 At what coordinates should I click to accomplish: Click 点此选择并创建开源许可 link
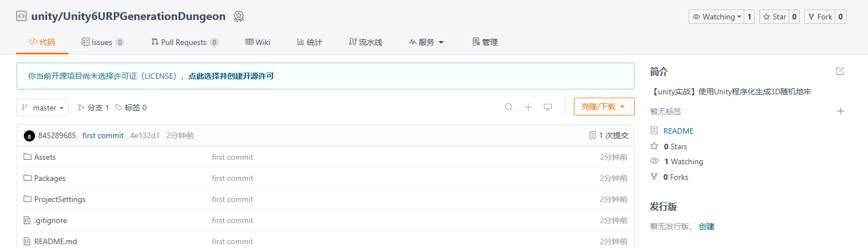231,76
